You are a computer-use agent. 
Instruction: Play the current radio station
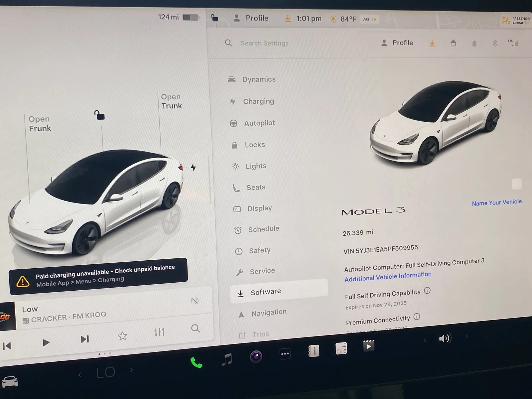pyautogui.click(x=46, y=342)
